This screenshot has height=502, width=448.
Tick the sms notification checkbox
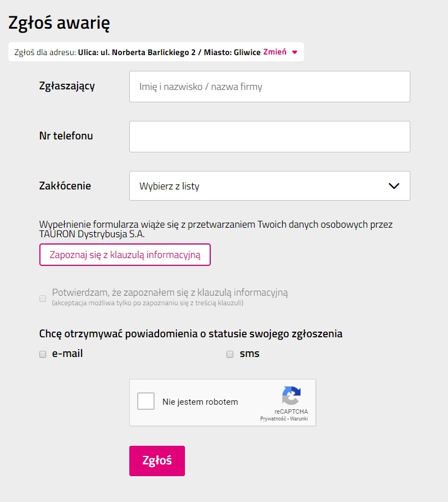[x=230, y=354]
